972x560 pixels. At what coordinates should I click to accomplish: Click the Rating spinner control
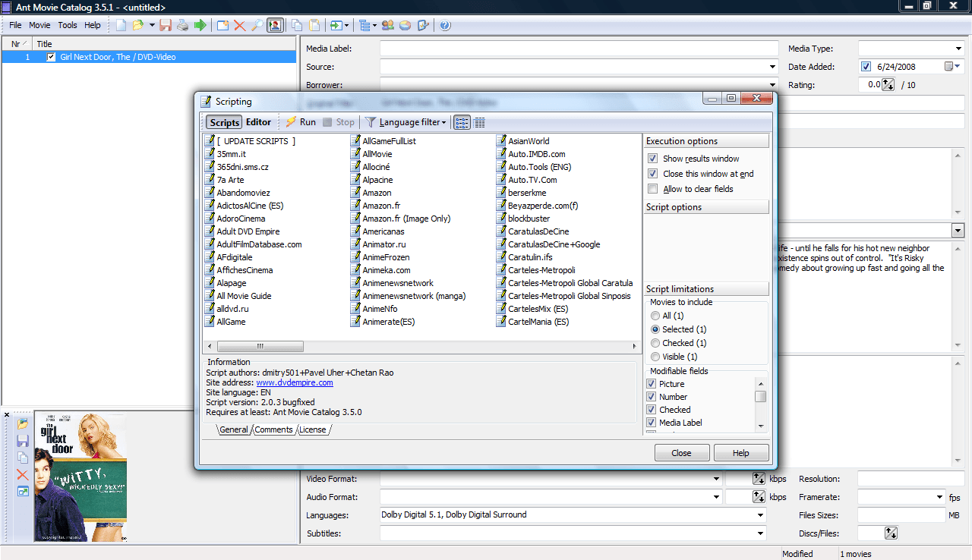pyautogui.click(x=888, y=85)
